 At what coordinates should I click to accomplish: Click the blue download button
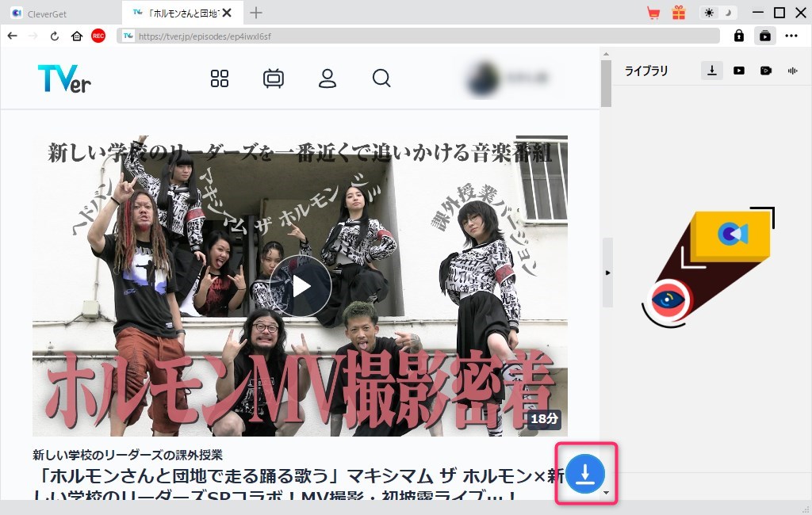pos(585,473)
